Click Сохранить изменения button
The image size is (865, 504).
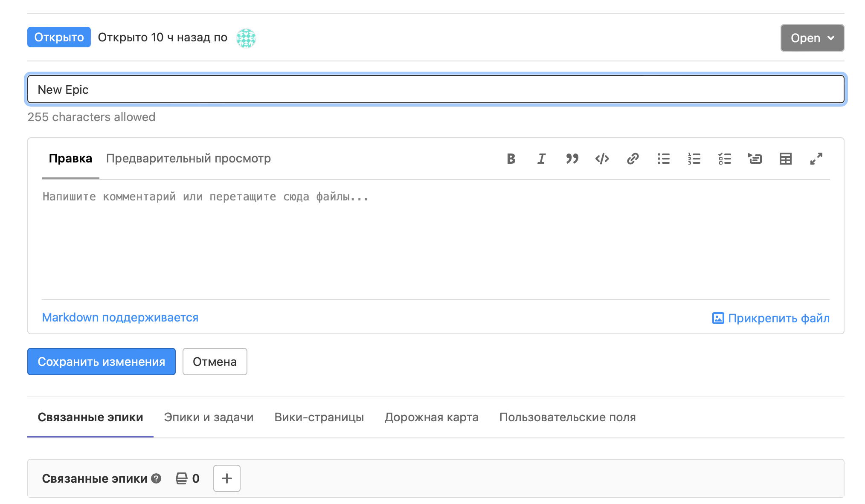102,362
